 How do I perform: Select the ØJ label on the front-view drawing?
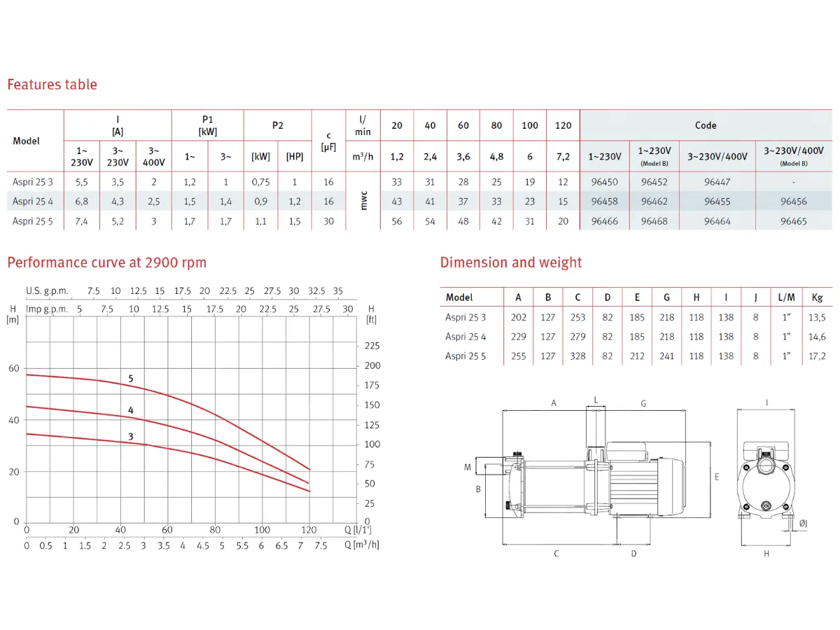(803, 524)
